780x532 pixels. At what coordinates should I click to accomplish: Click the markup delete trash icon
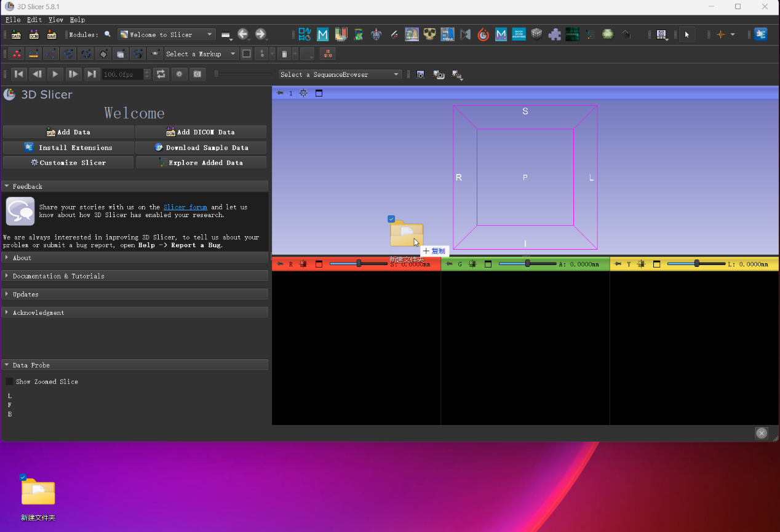pos(284,54)
